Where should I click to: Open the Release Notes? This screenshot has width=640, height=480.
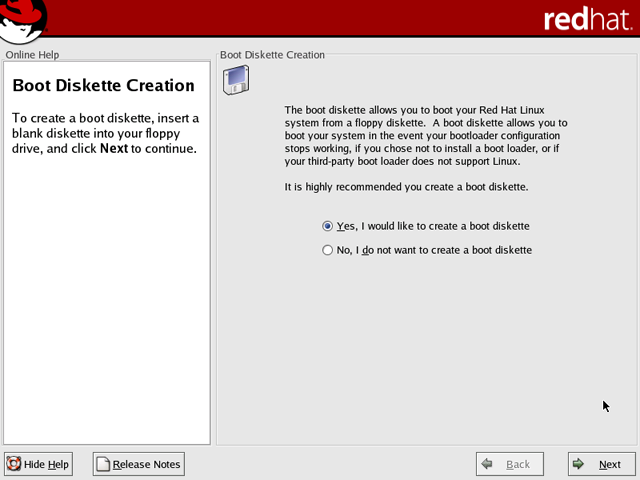tap(138, 464)
